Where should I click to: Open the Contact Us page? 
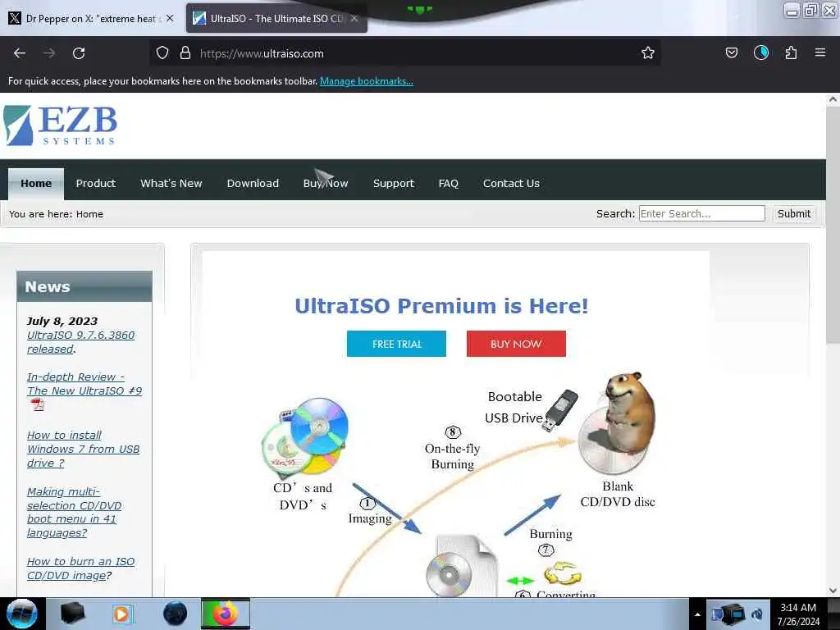click(x=511, y=183)
